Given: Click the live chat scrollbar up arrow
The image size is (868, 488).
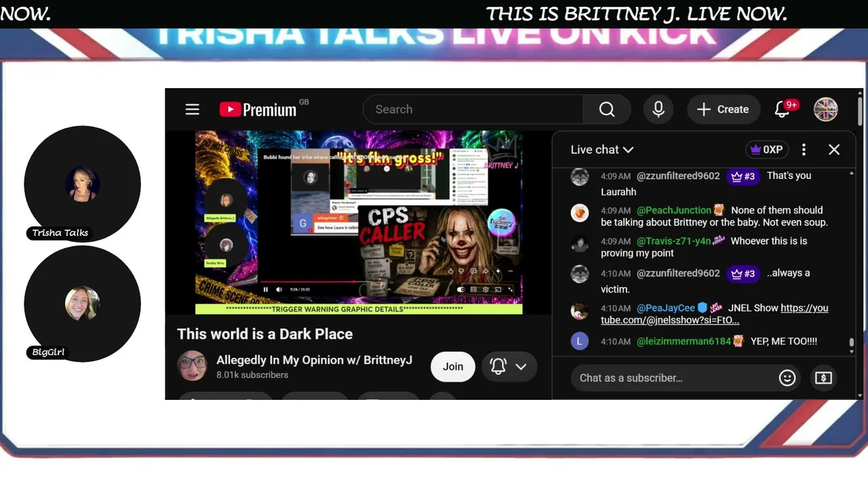Looking at the screenshot, I should click(852, 174).
